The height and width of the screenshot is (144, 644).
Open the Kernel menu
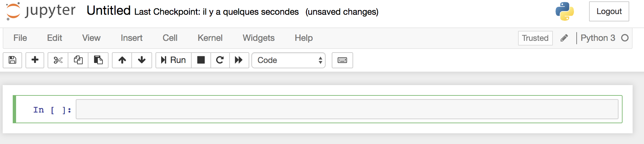point(210,38)
